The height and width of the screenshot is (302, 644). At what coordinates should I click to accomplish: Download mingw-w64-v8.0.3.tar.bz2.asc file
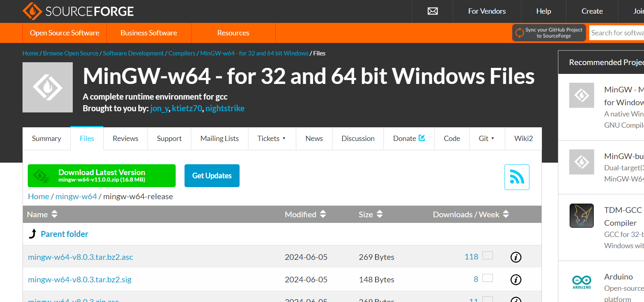coord(80,257)
